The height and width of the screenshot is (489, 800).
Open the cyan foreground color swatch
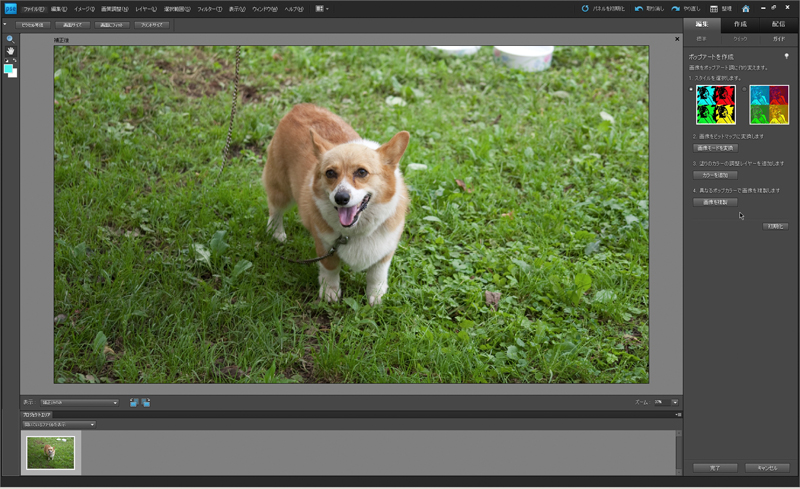(x=8, y=68)
